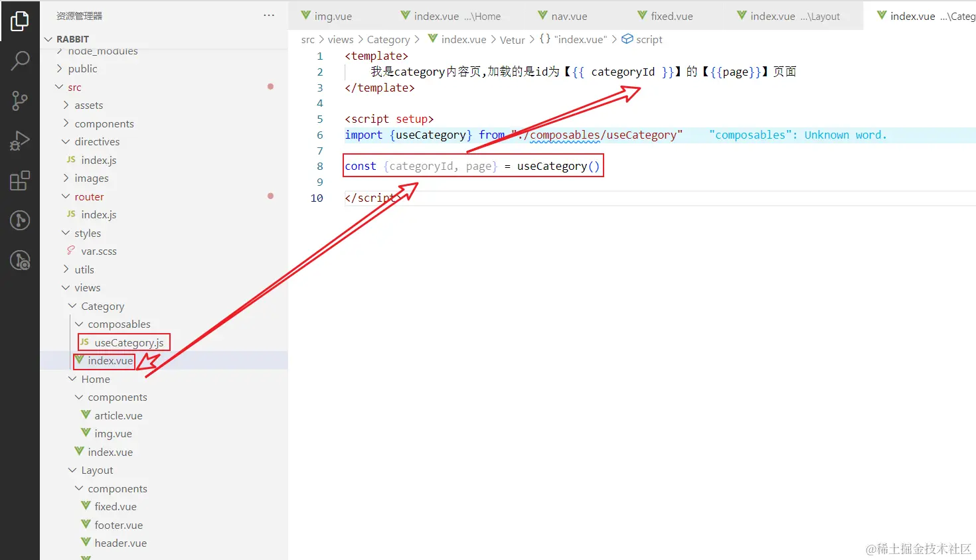Switch to the nav.vue editor tab
The height and width of the screenshot is (560, 976).
click(569, 16)
